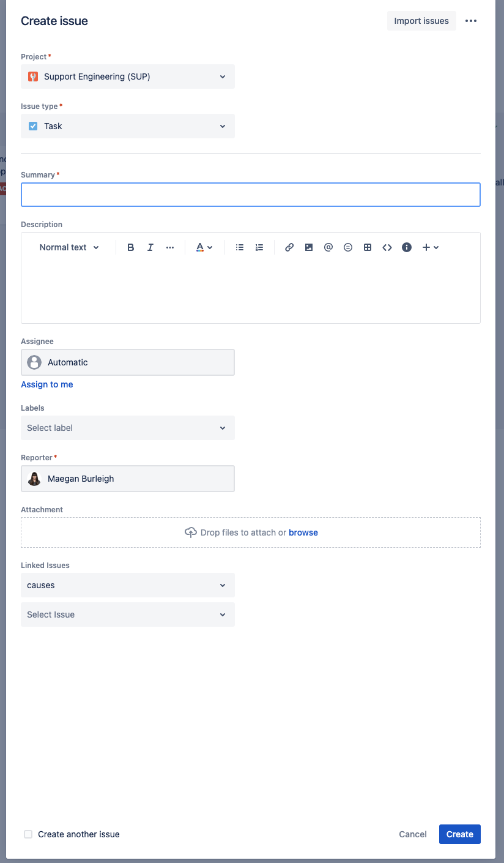
Task: Open the Project dropdown
Action: [x=128, y=77]
